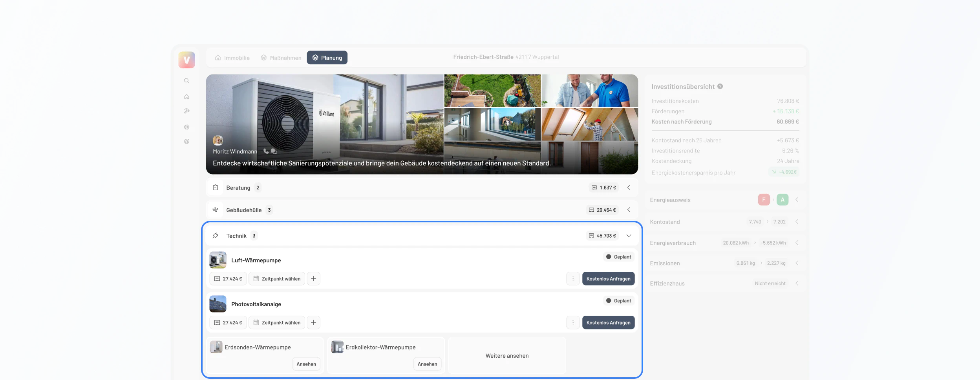The image size is (980, 380).
Task: Click the Erdsonden-Wärmepumpe thumbnail
Action: (x=216, y=347)
